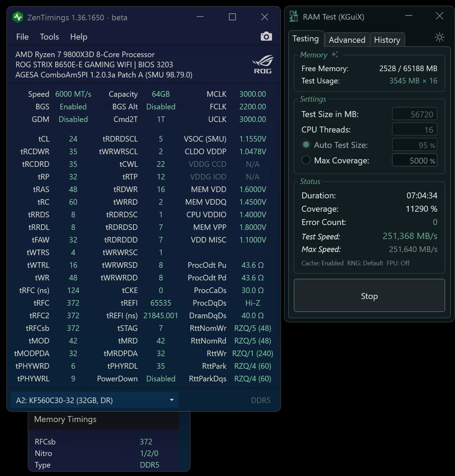Open the Tools menu in ZenTimings
Viewport: 455px width, 476px height.
[x=49, y=37]
